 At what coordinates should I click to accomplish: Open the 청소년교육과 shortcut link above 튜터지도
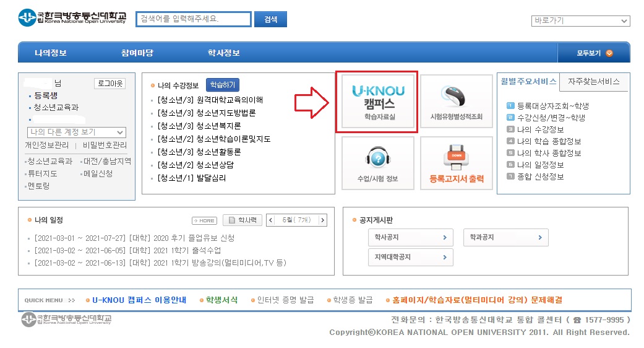[x=49, y=161]
